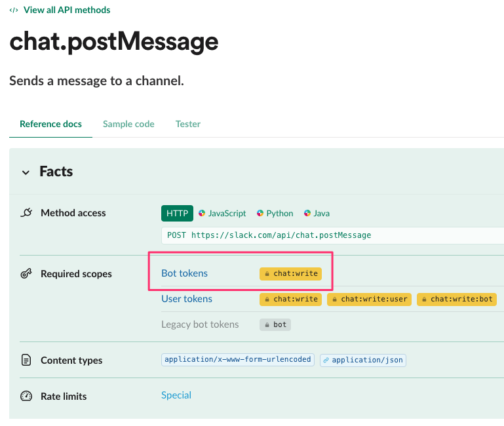Click the Slack logo icon next to Python
This screenshot has height=426, width=504.
pyautogui.click(x=260, y=213)
